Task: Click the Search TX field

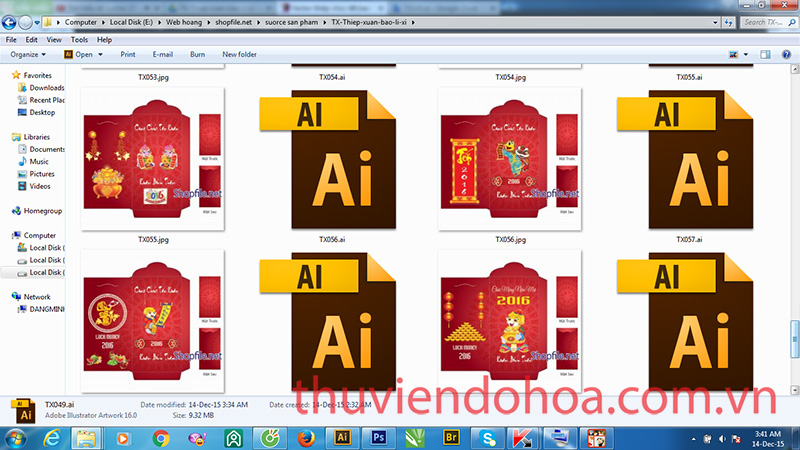Action: 768,22
